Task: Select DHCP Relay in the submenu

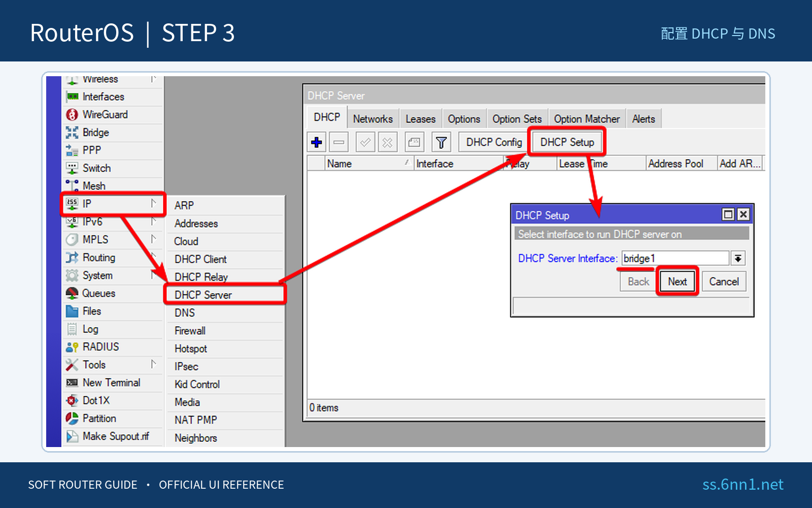Action: pos(225,277)
